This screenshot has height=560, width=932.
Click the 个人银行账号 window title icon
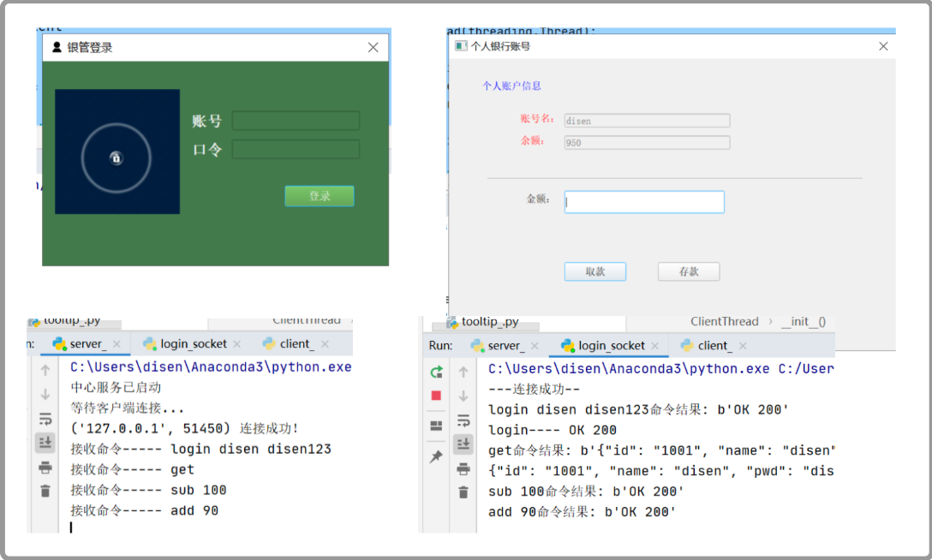tap(461, 45)
